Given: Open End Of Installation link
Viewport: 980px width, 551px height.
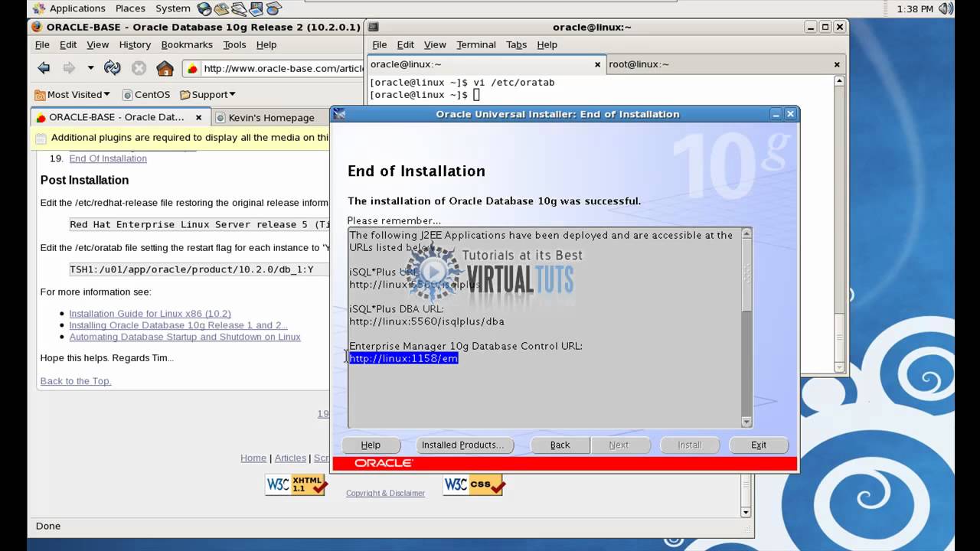Looking at the screenshot, I should [x=108, y=158].
